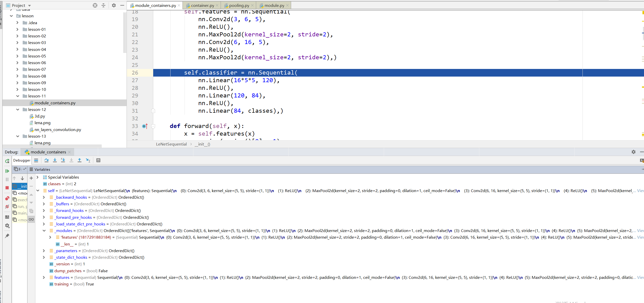This screenshot has height=303, width=644.
Task: Collapse the self variable node
Action: click(x=38, y=191)
